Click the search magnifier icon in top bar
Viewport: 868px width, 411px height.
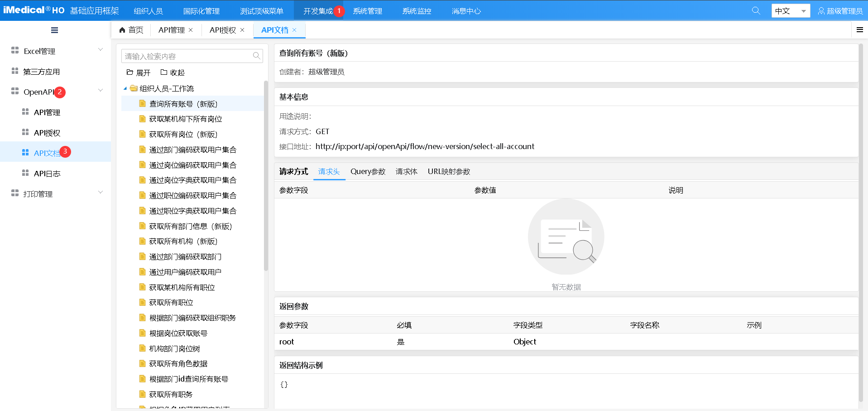pyautogui.click(x=756, y=10)
